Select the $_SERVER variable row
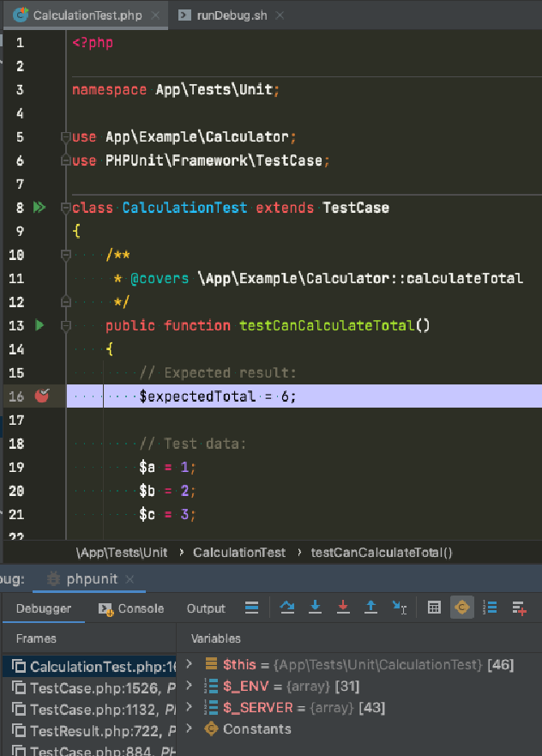 (359, 707)
